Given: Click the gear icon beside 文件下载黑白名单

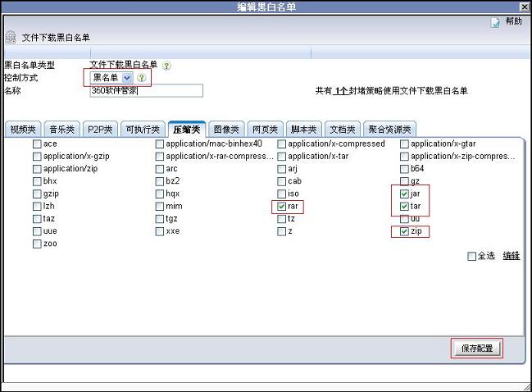Looking at the screenshot, I should coord(10,37).
